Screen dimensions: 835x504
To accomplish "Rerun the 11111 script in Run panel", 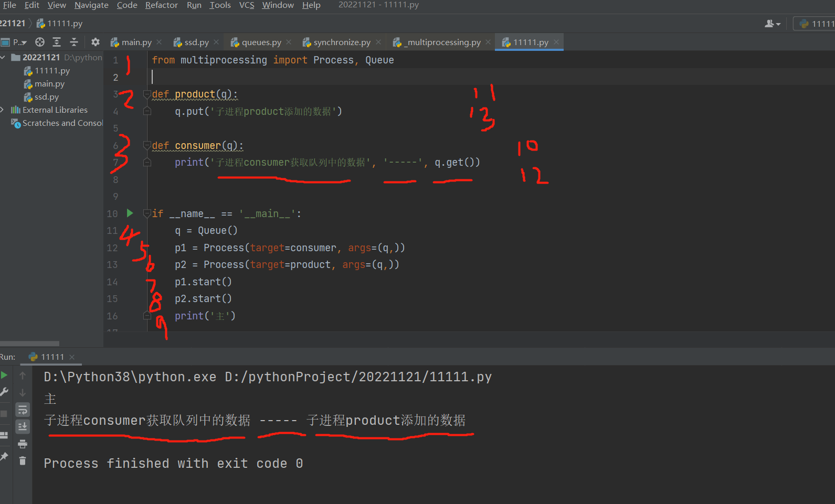I will (4, 375).
